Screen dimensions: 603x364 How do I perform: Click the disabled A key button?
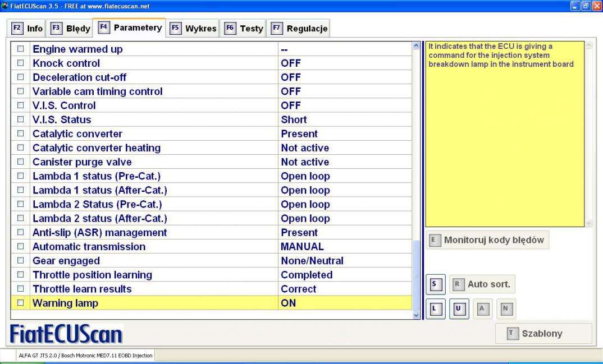click(x=482, y=308)
